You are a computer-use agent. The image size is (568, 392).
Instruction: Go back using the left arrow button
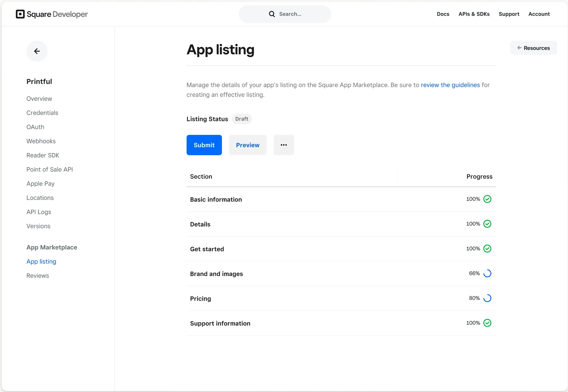[x=37, y=51]
